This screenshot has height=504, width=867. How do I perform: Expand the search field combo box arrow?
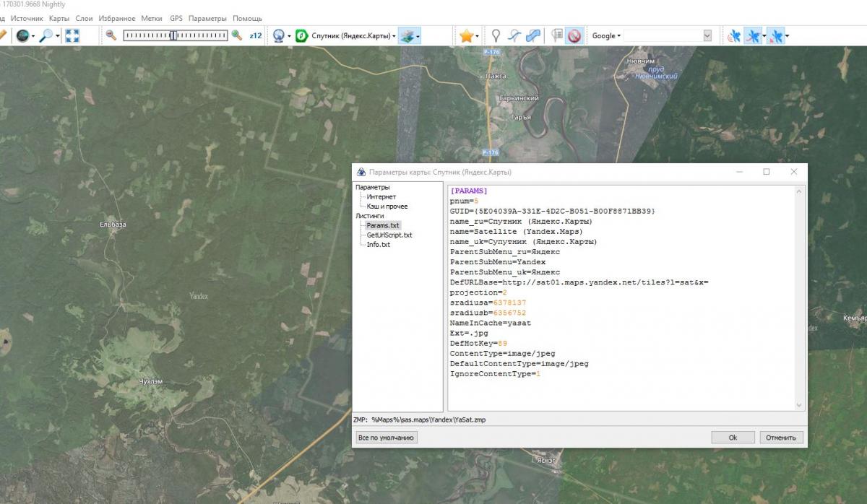707,35
